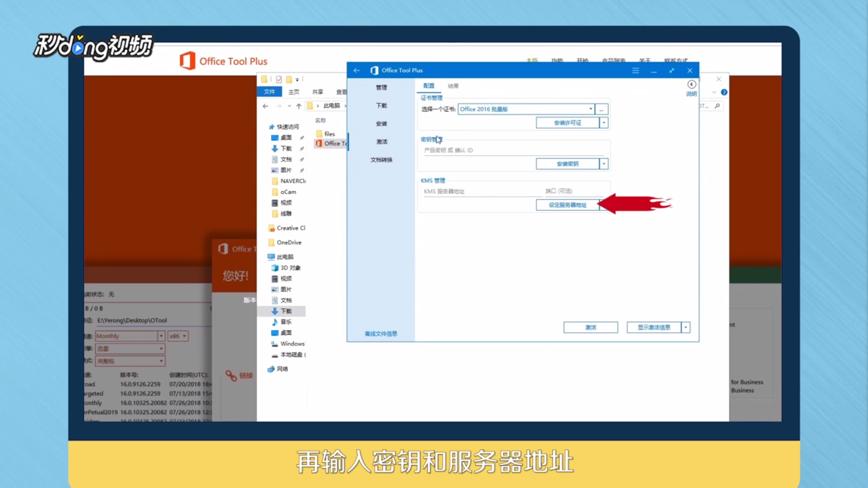Open Explorer help via the blue question icon
The width and height of the screenshot is (868, 488).
point(724,92)
